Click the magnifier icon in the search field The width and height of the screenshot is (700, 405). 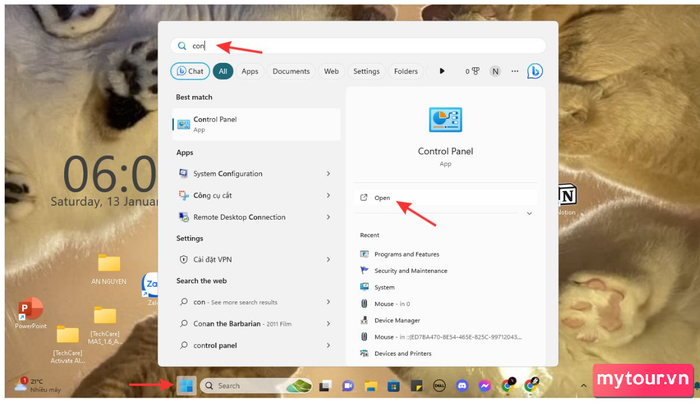point(182,46)
